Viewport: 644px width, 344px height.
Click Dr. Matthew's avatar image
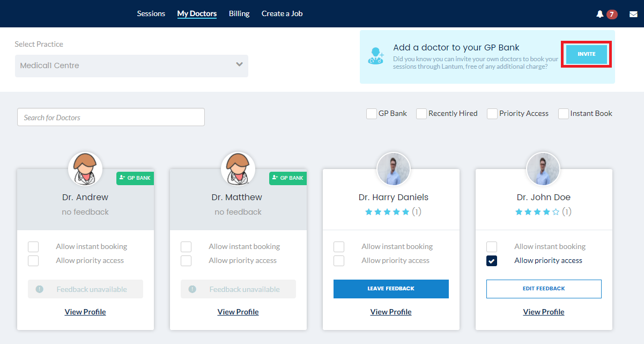click(x=238, y=169)
